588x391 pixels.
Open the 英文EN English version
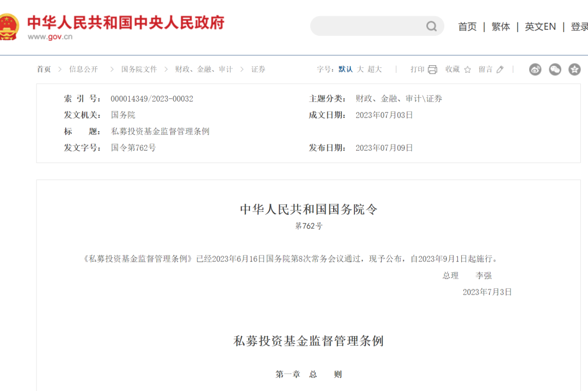coord(540,27)
